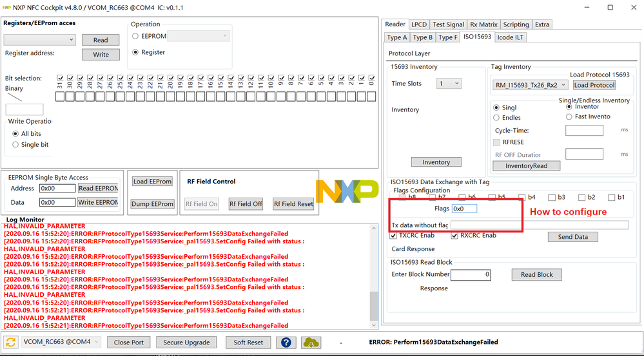Choose Single bit write operation
Image resolution: width=644 pixels, height=356 pixels.
(15, 144)
